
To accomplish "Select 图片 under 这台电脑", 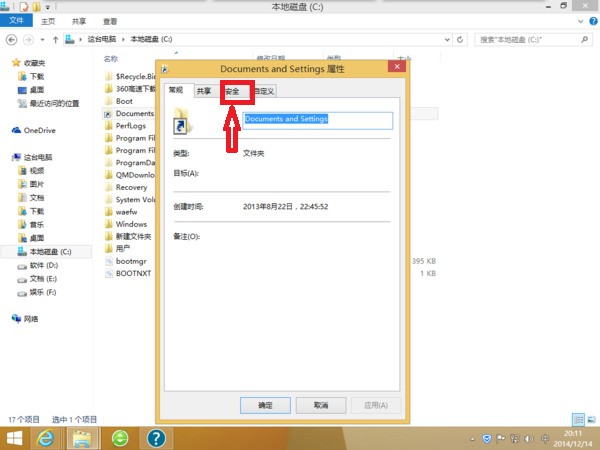I will click(31, 184).
